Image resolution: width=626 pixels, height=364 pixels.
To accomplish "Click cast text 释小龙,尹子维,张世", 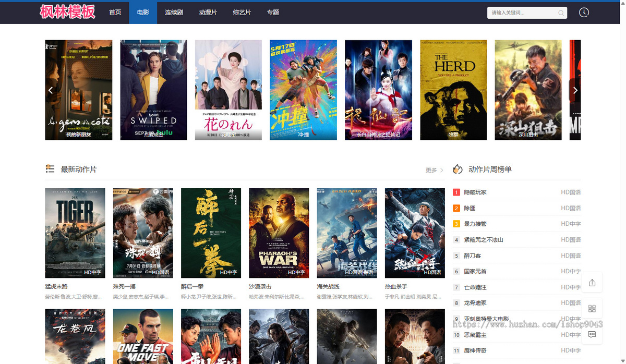I will 209,297.
